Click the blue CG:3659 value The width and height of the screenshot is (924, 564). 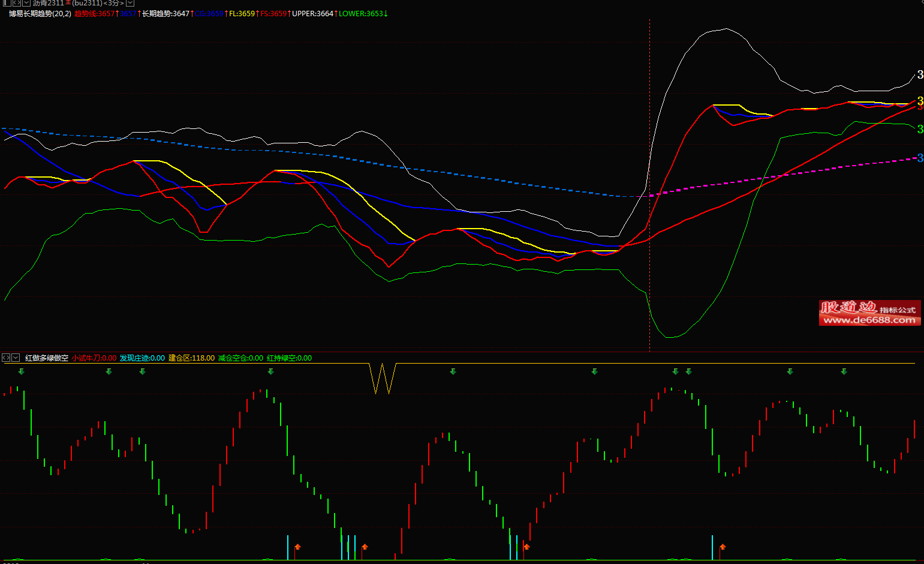click(x=209, y=13)
